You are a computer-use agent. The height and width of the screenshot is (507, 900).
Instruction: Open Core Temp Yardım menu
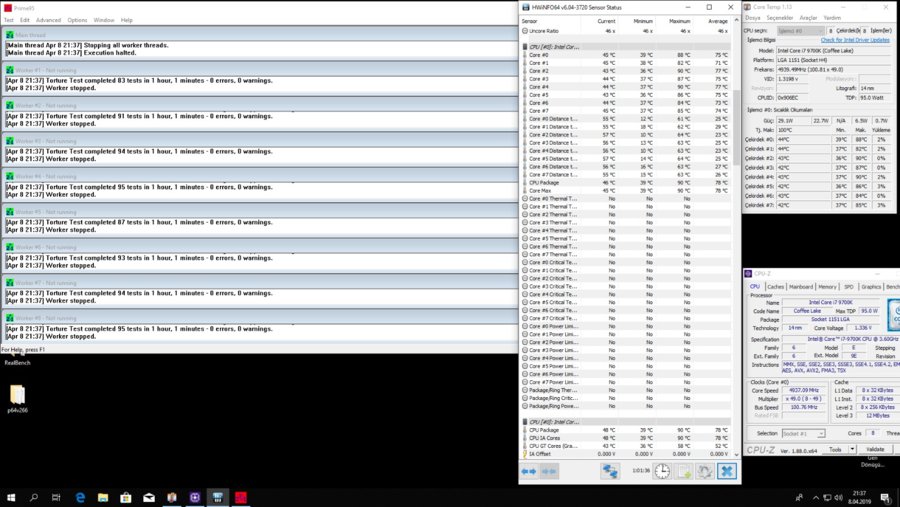[832, 18]
